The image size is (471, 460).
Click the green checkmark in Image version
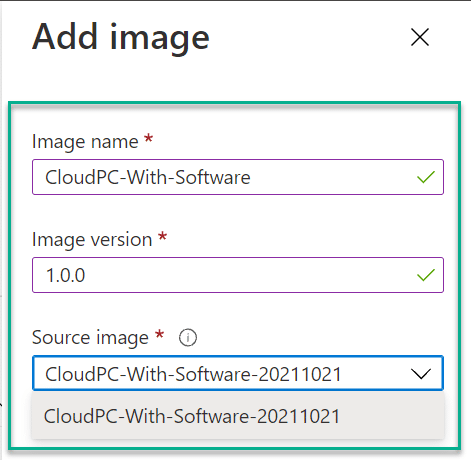click(426, 275)
